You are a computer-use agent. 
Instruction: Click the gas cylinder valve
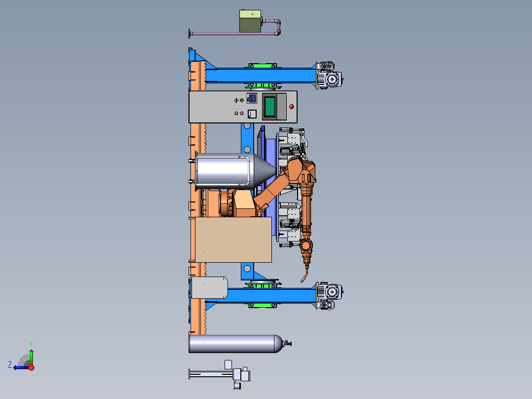pyautogui.click(x=287, y=344)
